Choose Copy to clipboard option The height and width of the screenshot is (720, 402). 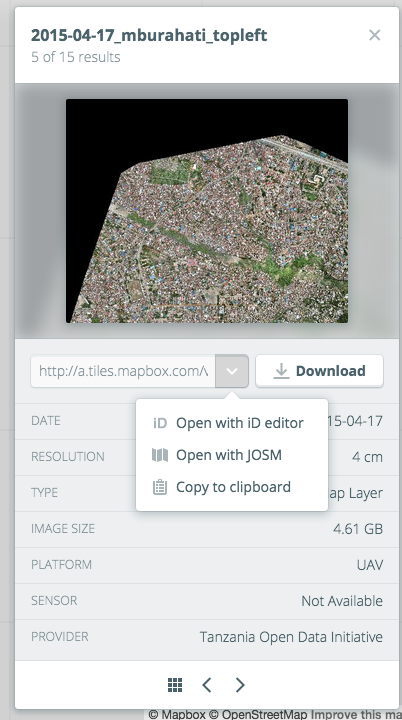(232, 487)
